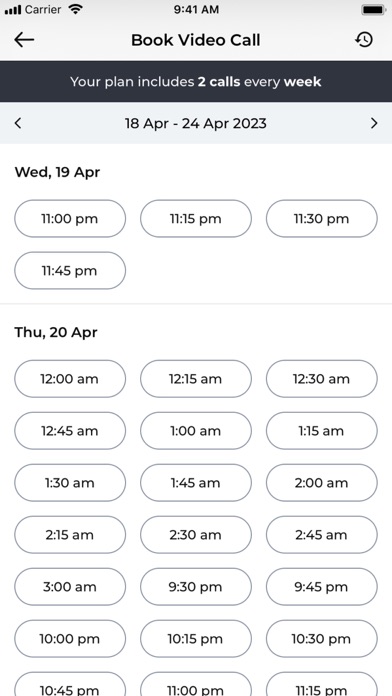392x696 pixels.
Task: Tap the back arrow icon
Action: (x=24, y=40)
